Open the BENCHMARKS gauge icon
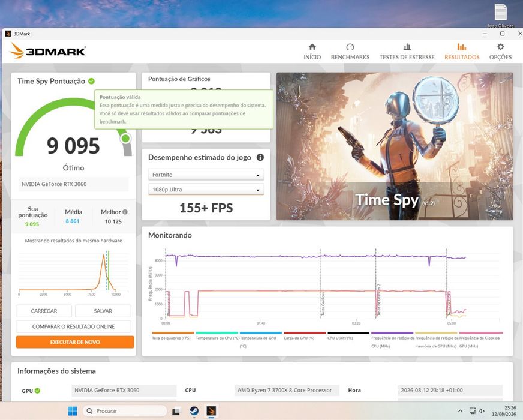 pyautogui.click(x=350, y=47)
